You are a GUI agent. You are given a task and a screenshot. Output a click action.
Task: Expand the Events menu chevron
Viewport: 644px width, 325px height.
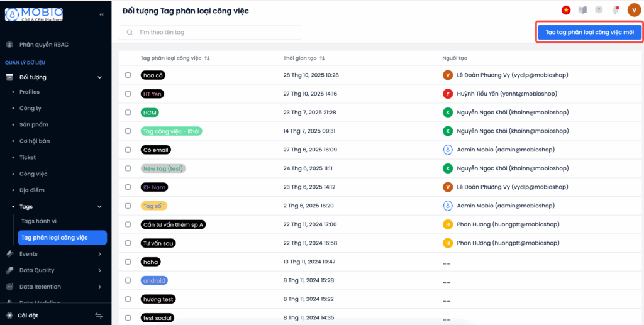(x=99, y=254)
